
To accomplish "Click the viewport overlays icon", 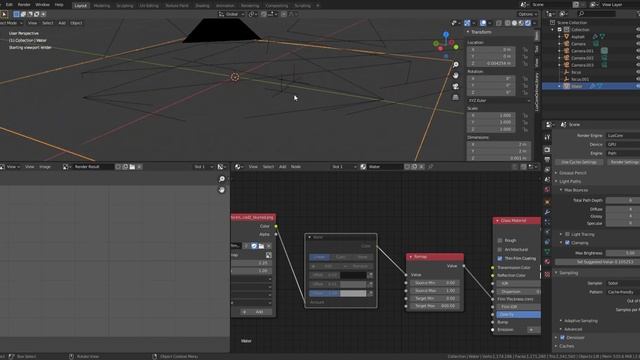I will (x=483, y=23).
